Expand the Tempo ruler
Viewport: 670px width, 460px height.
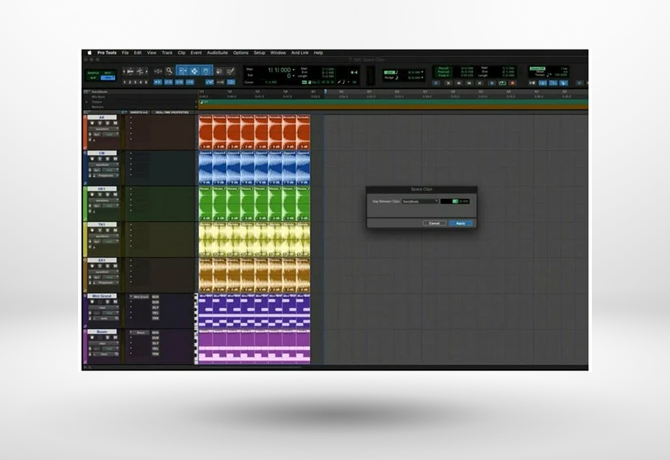(x=86, y=102)
